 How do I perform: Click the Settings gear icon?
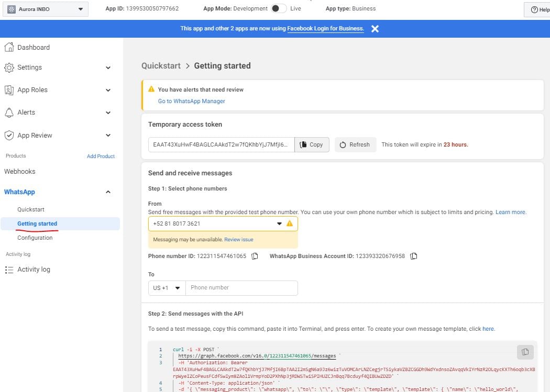pyautogui.click(x=9, y=68)
